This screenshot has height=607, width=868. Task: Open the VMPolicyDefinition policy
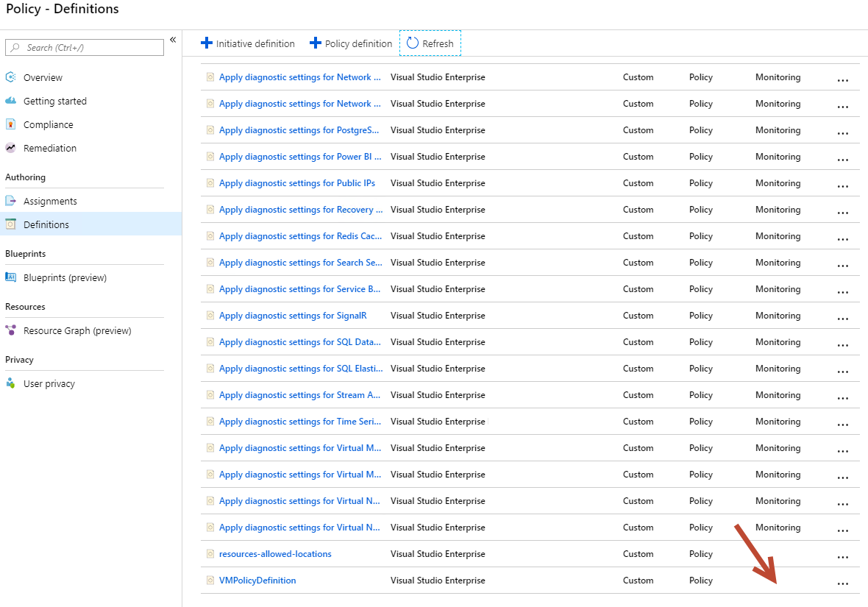coord(257,581)
